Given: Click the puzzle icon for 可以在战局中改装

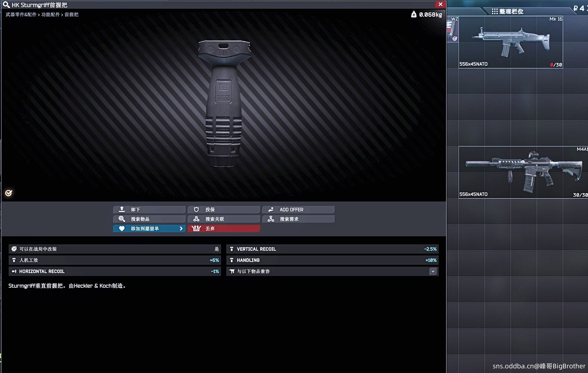Looking at the screenshot, I should (x=14, y=249).
